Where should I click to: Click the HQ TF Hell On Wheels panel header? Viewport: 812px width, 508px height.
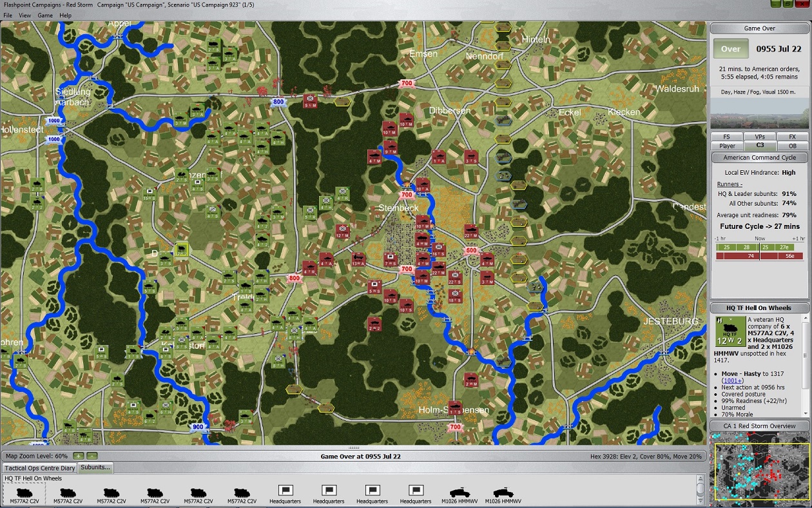click(760, 308)
